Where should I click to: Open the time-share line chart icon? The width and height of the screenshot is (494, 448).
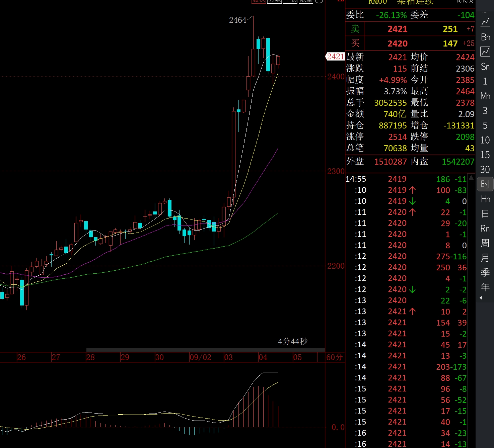[x=485, y=22]
